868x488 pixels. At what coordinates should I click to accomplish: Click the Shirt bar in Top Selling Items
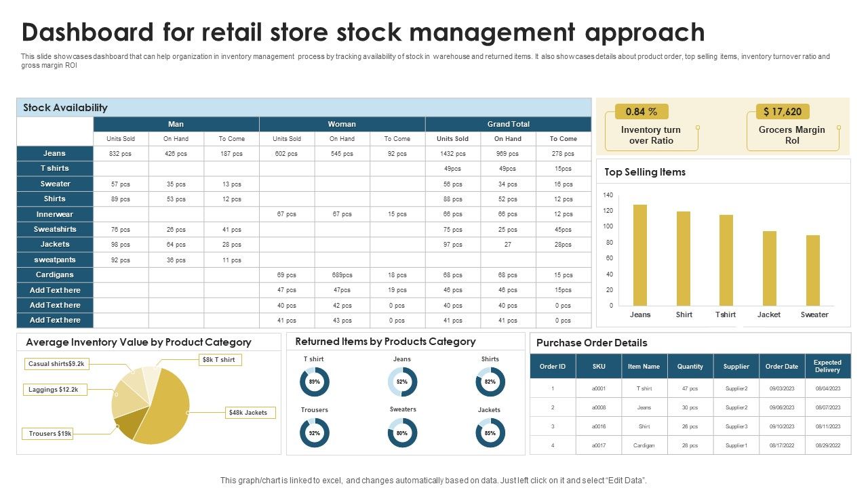pos(684,258)
